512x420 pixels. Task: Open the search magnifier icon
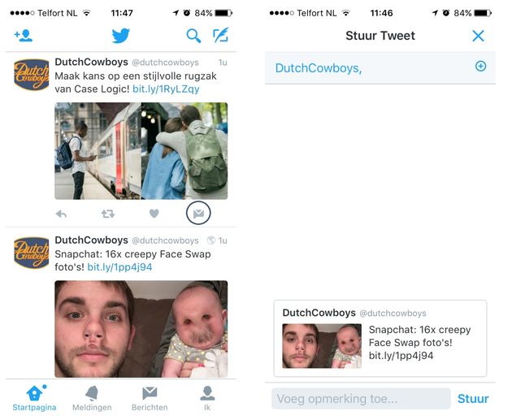pyautogui.click(x=193, y=36)
